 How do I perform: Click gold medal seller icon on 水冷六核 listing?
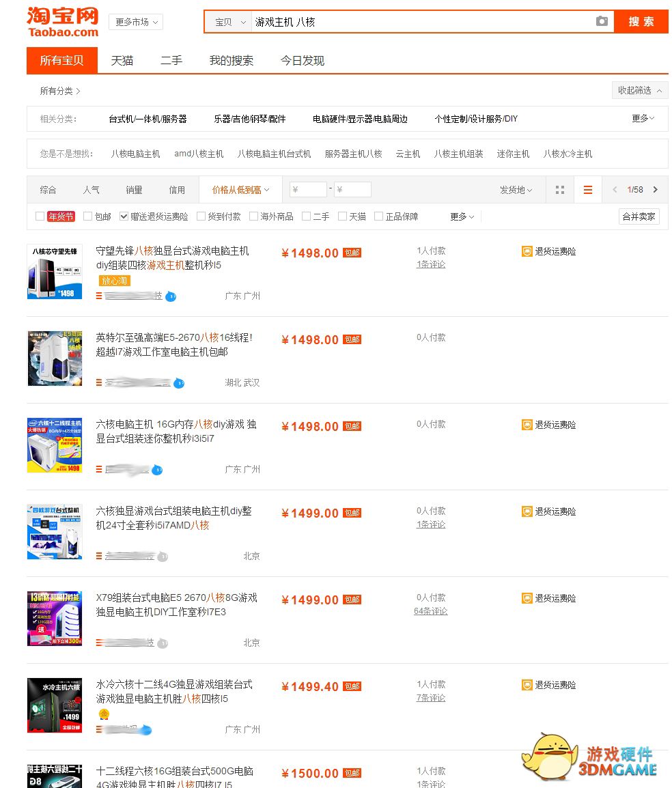[x=104, y=714]
